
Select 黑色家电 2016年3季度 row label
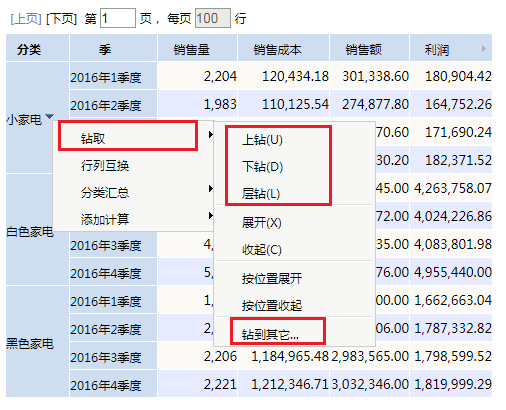(113, 356)
